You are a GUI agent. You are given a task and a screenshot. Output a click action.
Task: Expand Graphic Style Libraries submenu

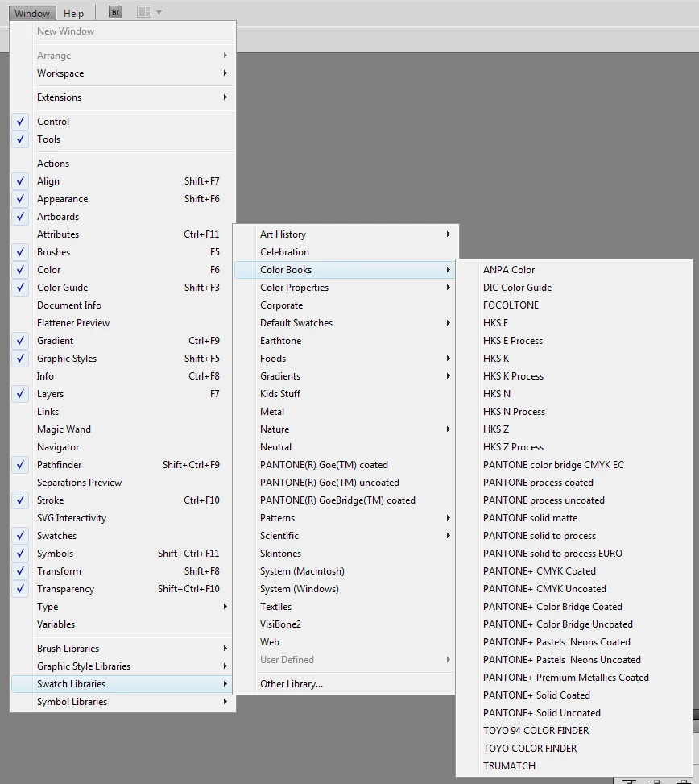[x=122, y=666]
